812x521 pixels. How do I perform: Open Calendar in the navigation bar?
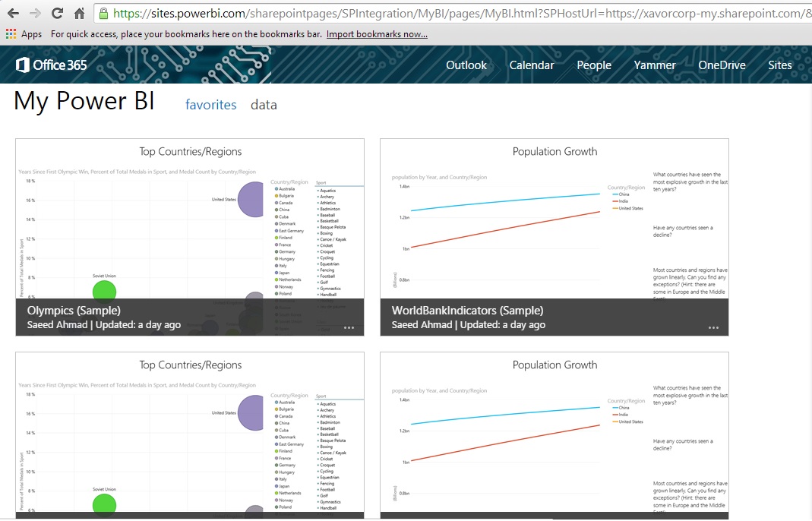531,65
